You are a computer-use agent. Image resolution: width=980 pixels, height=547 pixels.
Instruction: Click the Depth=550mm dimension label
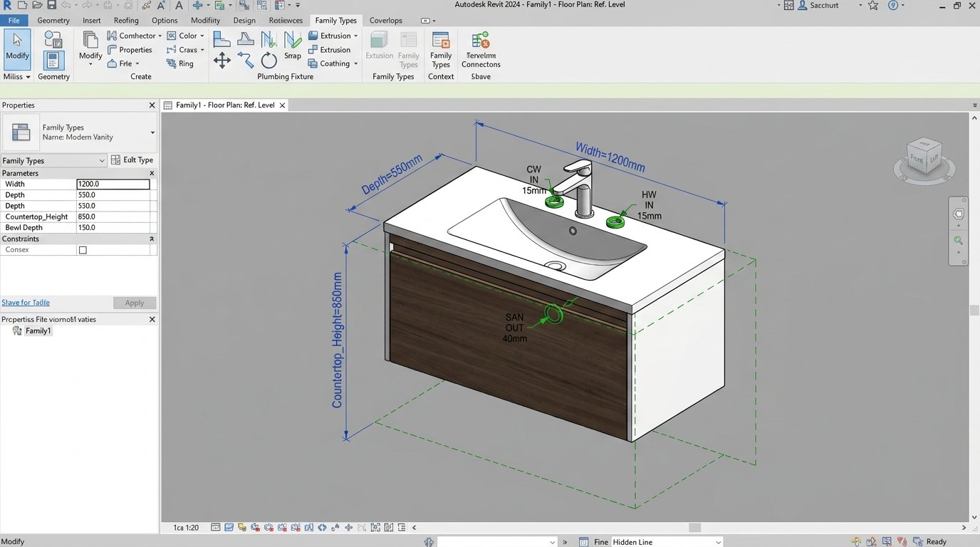click(x=392, y=175)
